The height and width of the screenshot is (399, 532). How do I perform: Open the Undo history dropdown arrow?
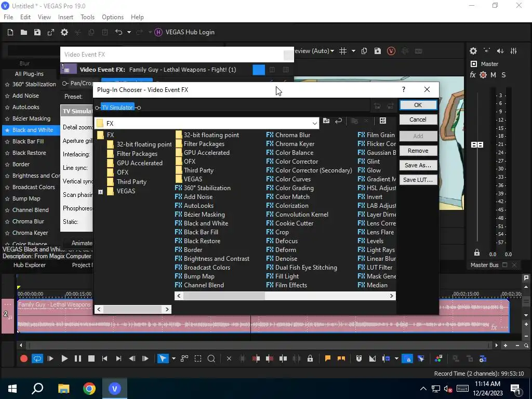coord(129,32)
